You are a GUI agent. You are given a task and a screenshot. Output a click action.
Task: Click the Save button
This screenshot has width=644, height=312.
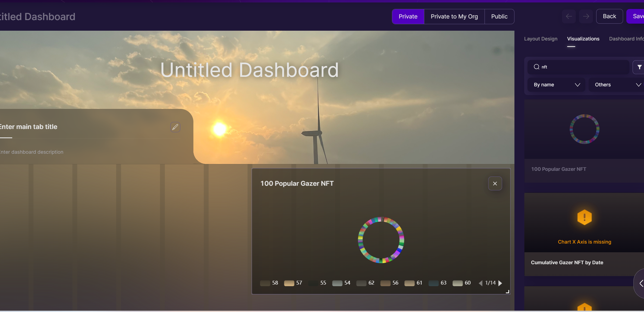click(636, 16)
